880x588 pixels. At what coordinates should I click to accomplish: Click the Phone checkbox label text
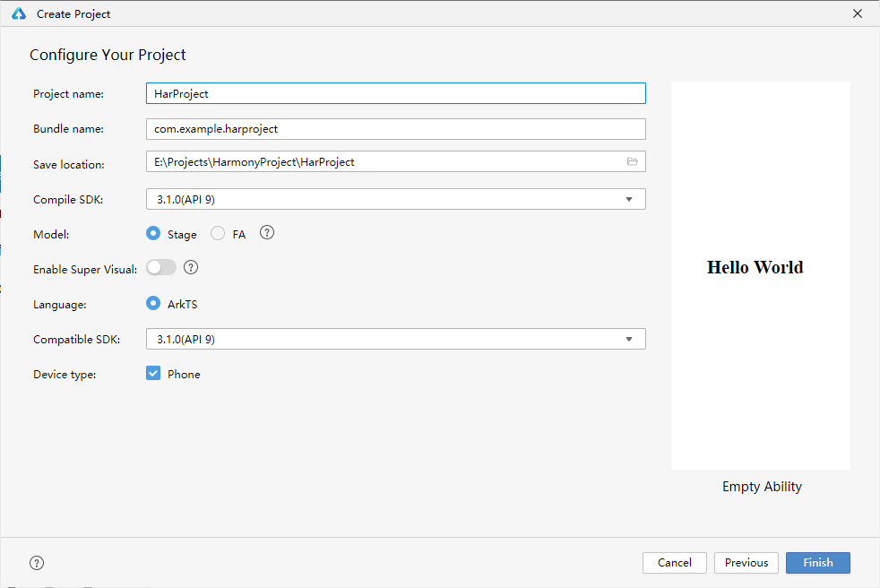(184, 374)
